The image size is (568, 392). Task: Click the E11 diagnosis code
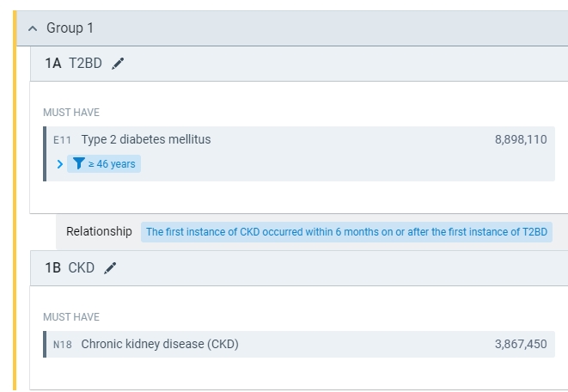[x=62, y=140]
